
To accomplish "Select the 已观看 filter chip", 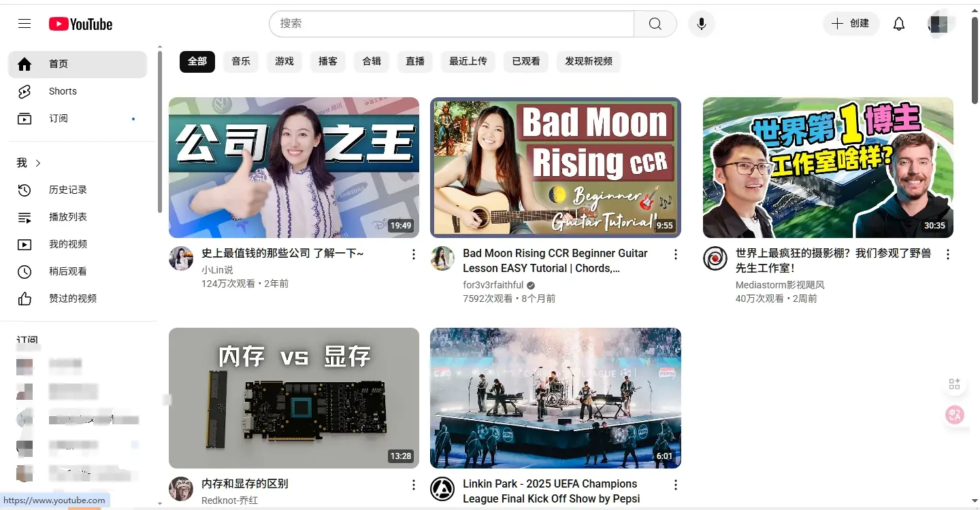I will (526, 61).
